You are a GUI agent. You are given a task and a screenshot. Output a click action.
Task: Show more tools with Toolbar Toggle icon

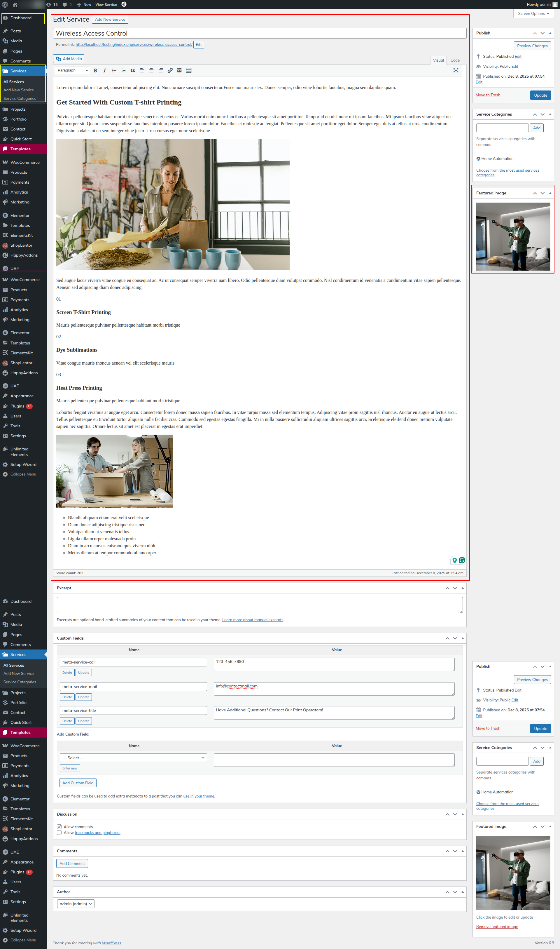coord(189,71)
